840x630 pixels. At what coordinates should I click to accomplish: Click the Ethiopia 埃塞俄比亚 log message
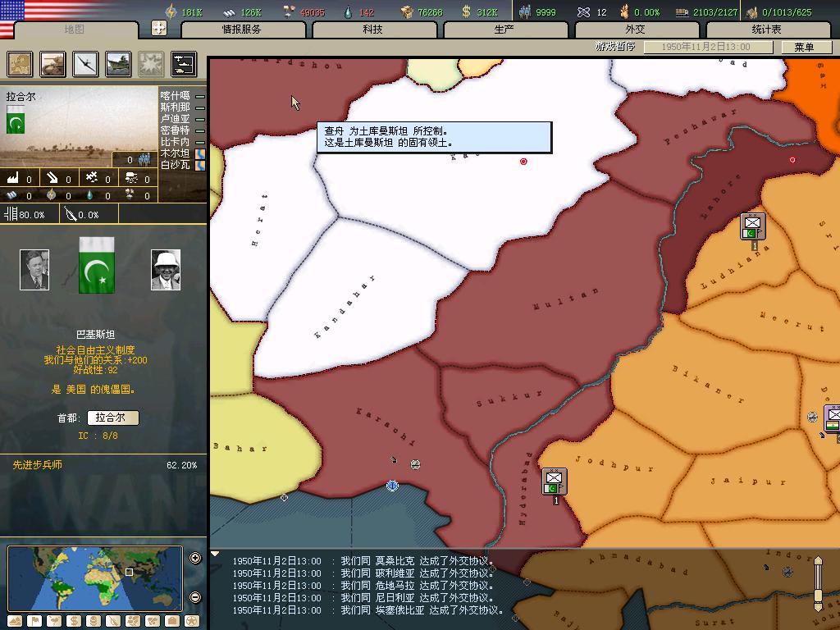tap(367, 610)
